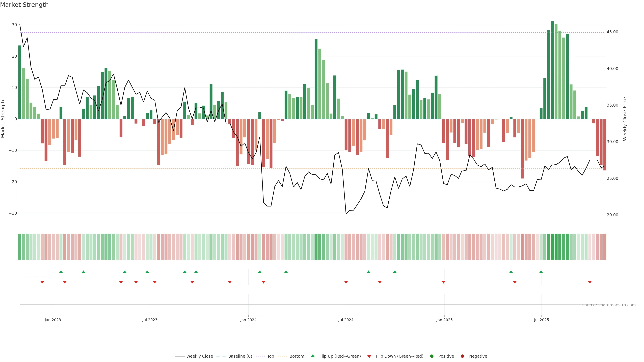Click the first red Flip Down marker
This screenshot has height=362, width=644.
pyautogui.click(x=42, y=282)
